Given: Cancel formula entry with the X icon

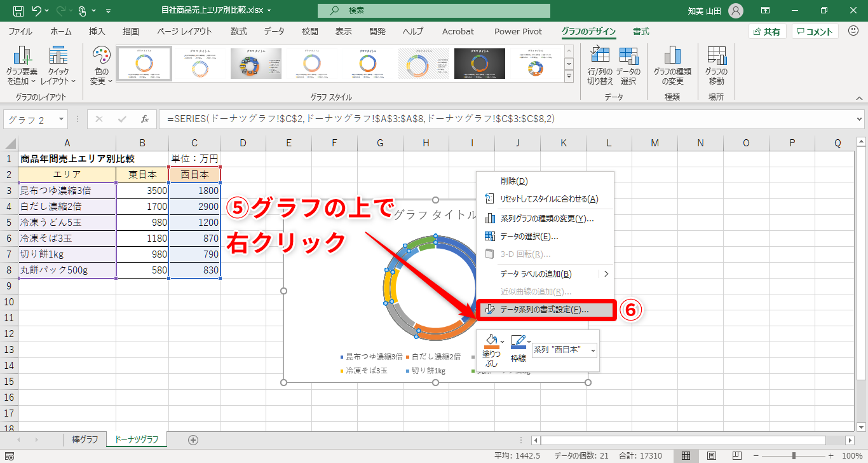Looking at the screenshot, I should pyautogui.click(x=99, y=119).
